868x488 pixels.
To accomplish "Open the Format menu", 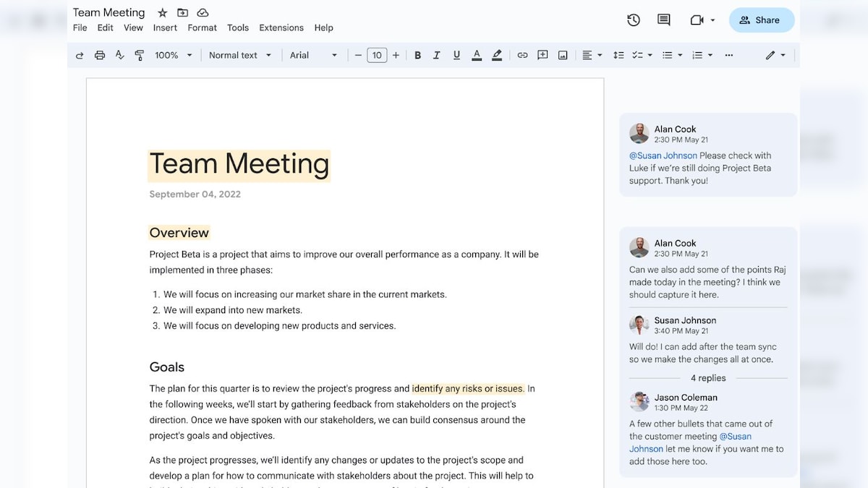I will tap(202, 27).
